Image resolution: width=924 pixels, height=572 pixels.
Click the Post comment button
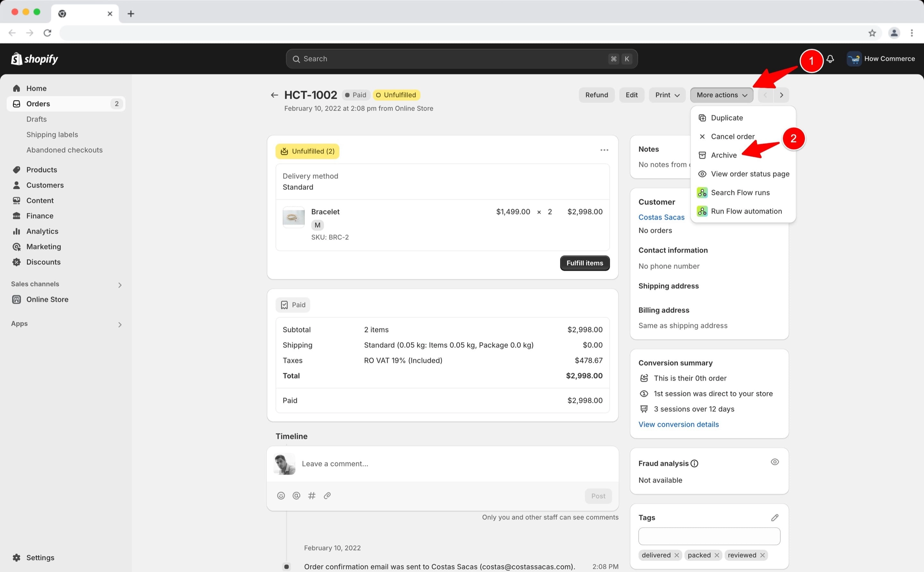598,496
